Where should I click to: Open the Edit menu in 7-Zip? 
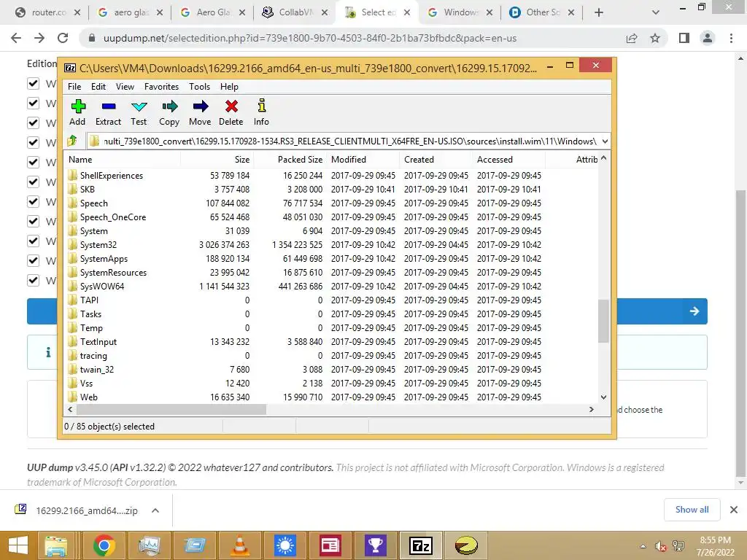98,87
